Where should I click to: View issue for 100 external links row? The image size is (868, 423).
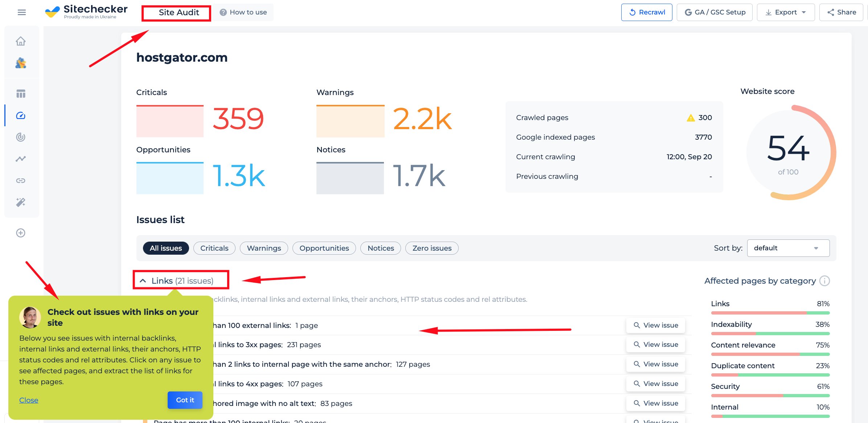pos(656,325)
